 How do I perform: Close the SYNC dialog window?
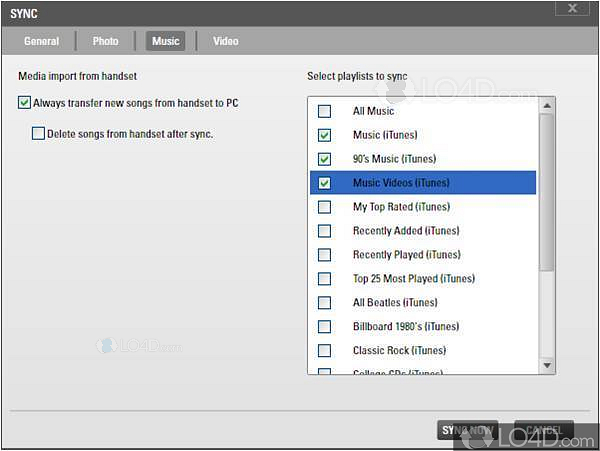(572, 8)
